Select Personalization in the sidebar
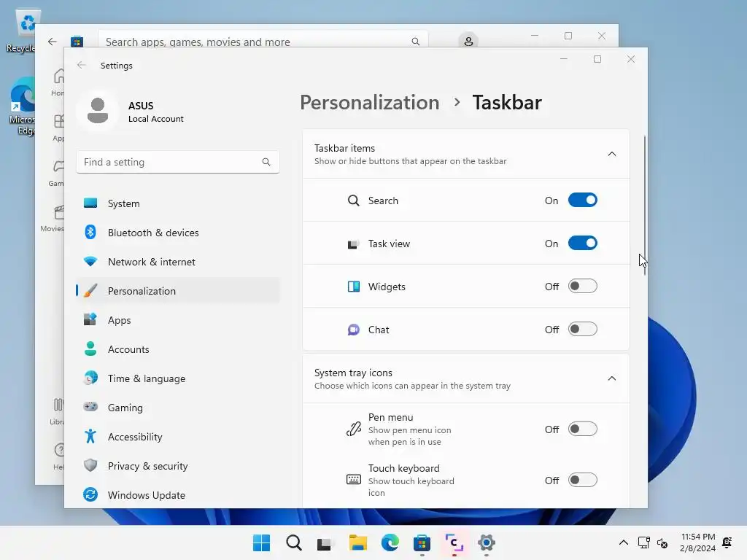 click(178, 291)
